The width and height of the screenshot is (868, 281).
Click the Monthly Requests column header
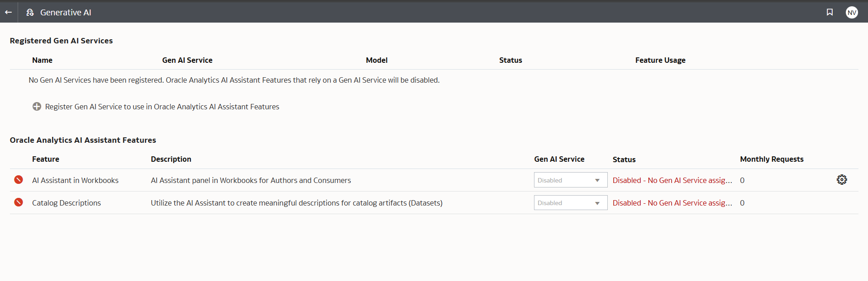pos(772,159)
